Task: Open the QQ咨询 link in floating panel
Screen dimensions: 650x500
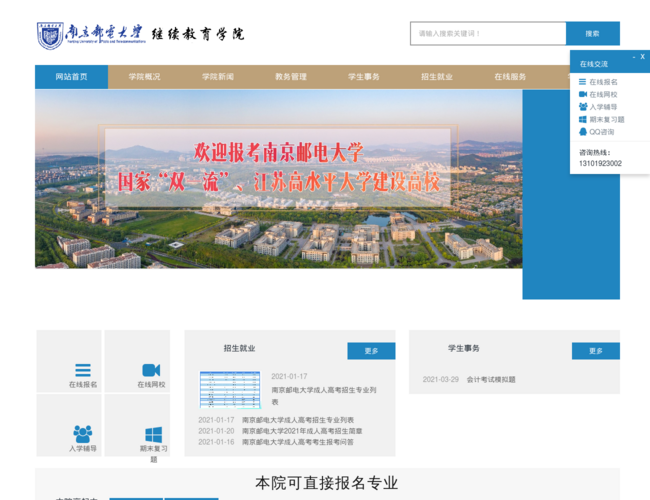Action: [x=601, y=132]
